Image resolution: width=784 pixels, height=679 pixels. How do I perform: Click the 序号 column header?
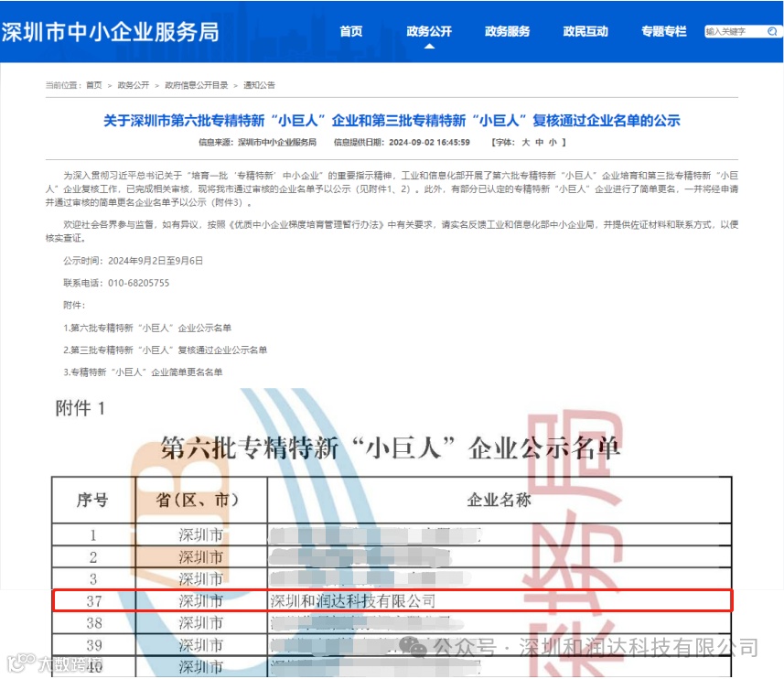93,500
